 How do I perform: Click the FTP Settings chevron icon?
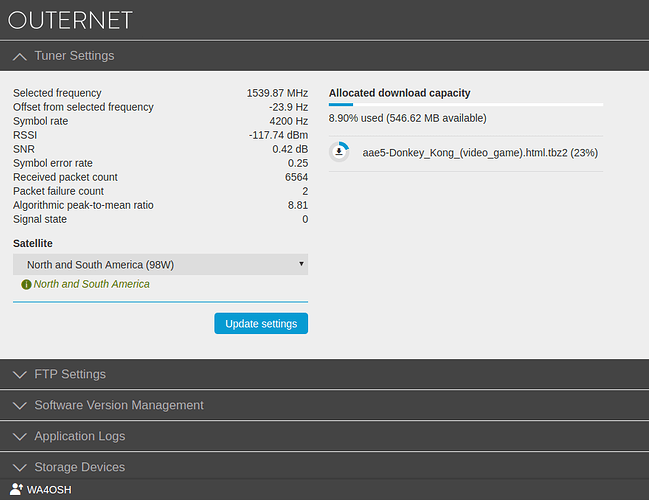[19, 375]
